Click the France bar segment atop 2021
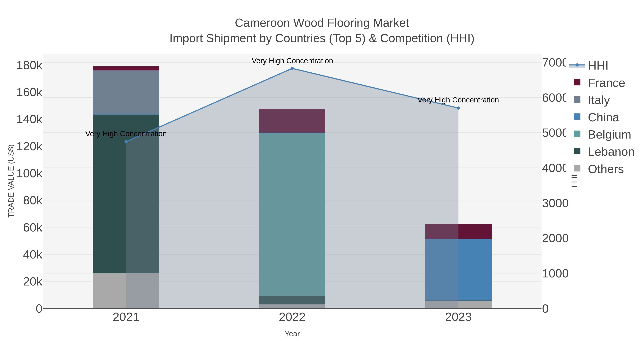This screenshot has height=362, width=644. click(x=126, y=68)
